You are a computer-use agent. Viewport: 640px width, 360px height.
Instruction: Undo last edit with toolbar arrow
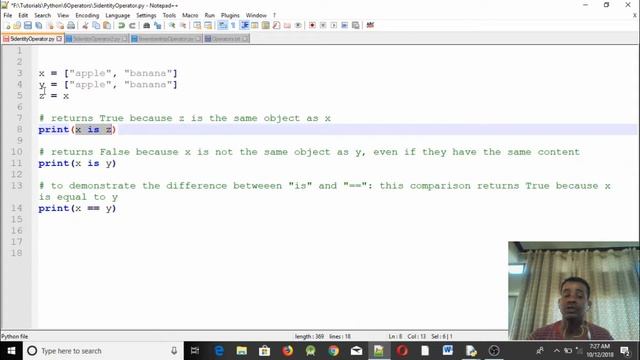(x=121, y=26)
